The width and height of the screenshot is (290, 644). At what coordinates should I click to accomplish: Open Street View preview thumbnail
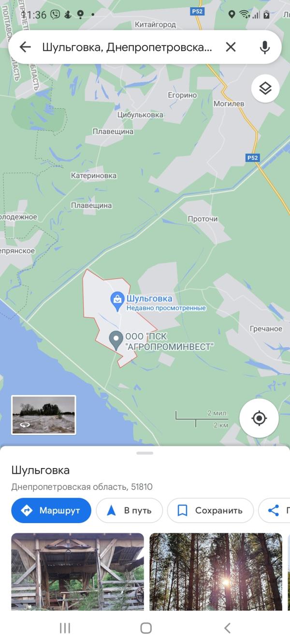pyautogui.click(x=43, y=415)
